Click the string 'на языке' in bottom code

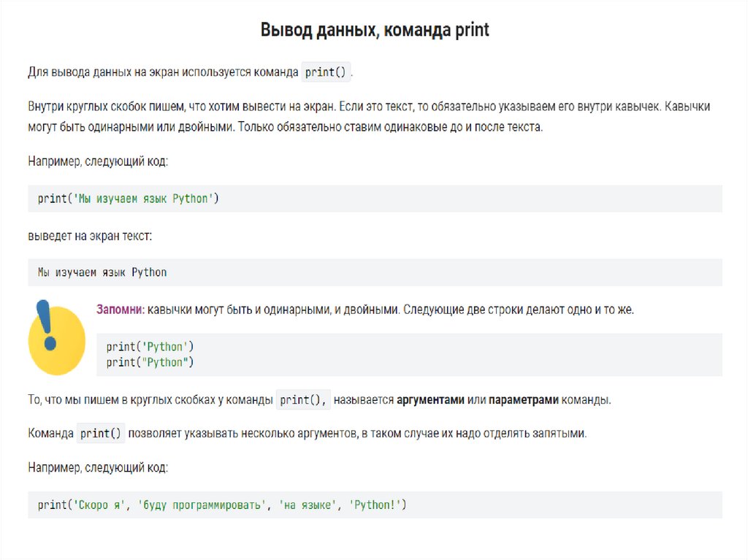click(308, 505)
